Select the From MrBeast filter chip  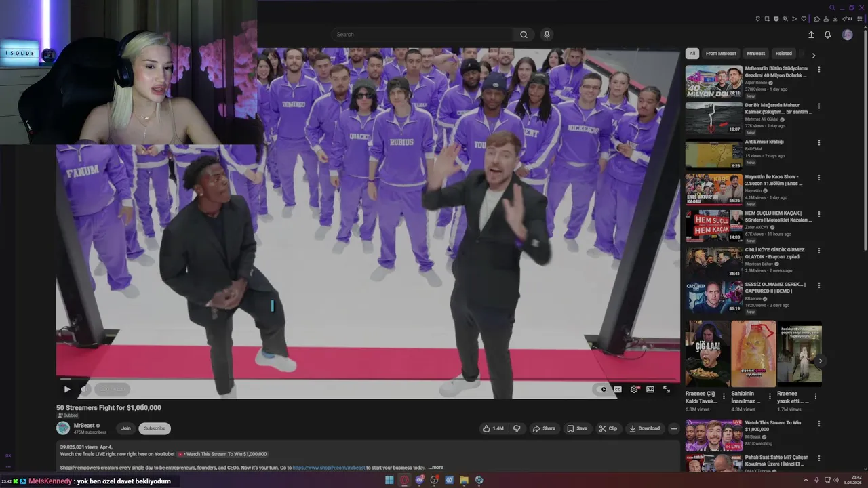(x=721, y=54)
